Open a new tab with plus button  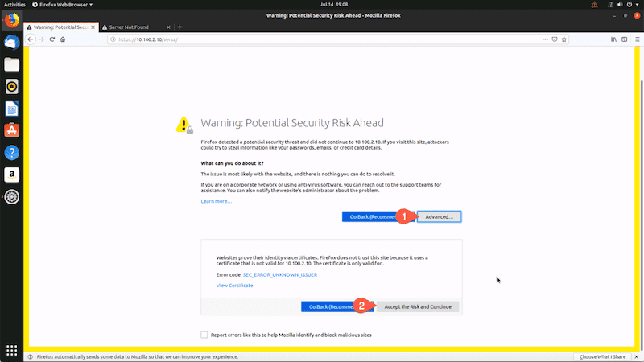click(x=180, y=27)
